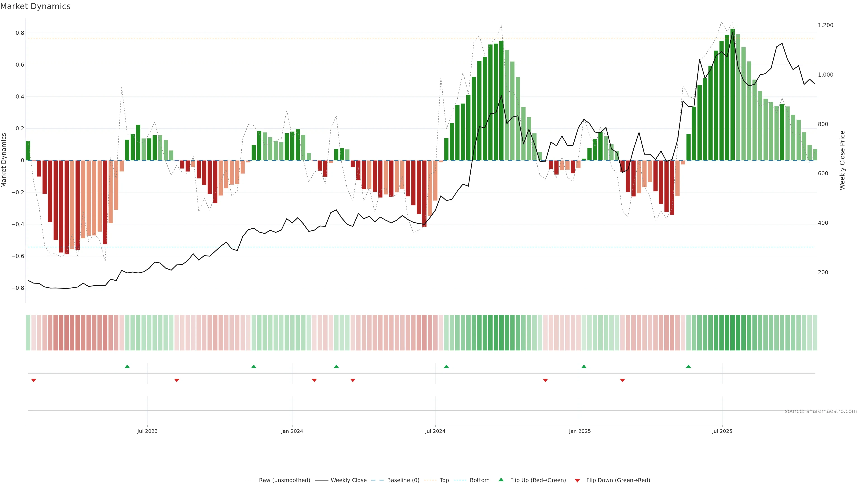
Task: Click the first green flip-up triangle before Jul 2023
Action: [127, 366]
